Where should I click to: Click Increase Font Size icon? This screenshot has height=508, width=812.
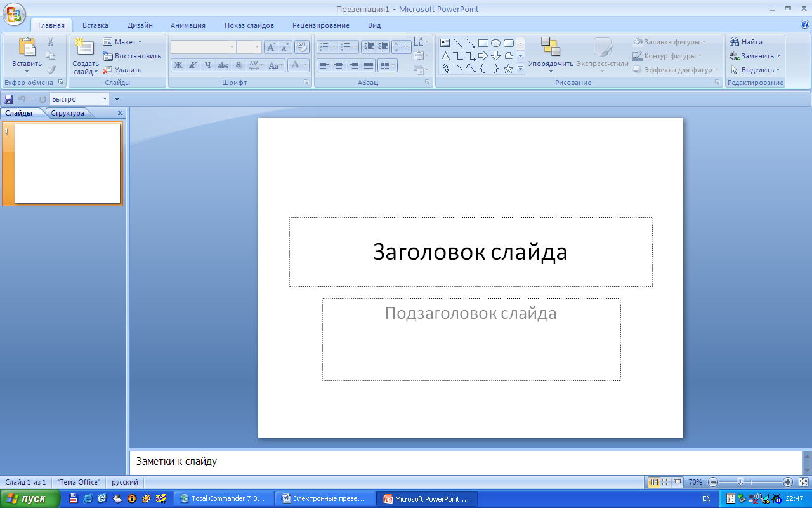271,47
